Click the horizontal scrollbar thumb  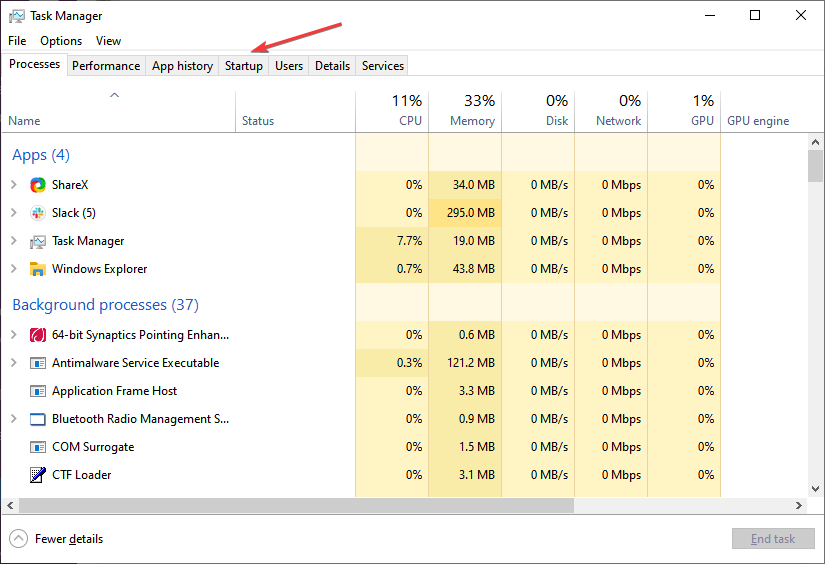tap(296, 506)
